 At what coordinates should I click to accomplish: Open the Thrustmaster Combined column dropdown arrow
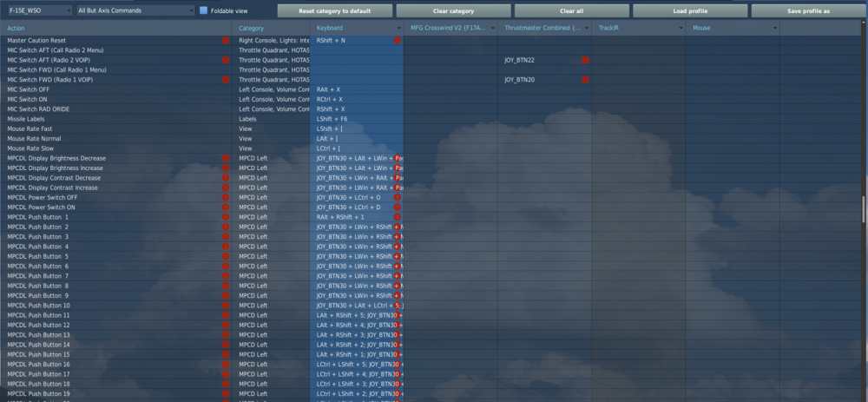[587, 29]
